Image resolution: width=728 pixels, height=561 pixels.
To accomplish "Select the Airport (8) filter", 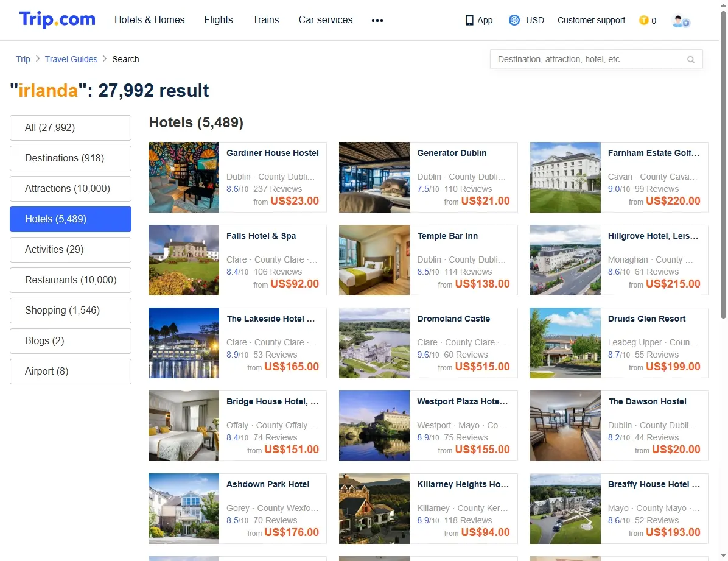I will 71,372.
